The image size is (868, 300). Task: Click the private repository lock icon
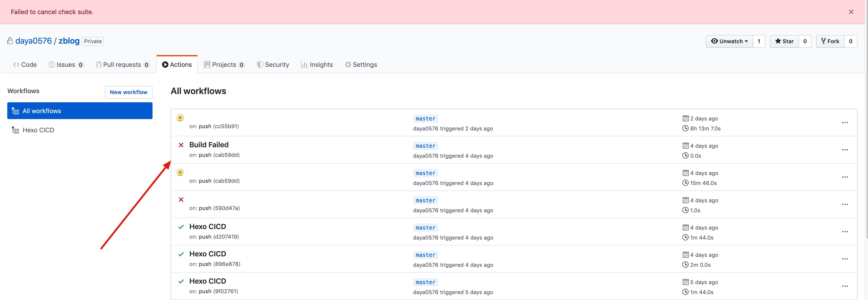tap(10, 41)
